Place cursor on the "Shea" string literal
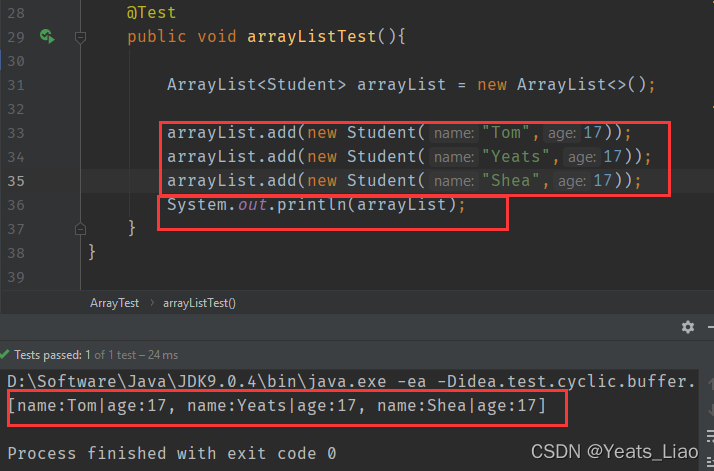Screen dimensions: 714x471 pos(510,180)
